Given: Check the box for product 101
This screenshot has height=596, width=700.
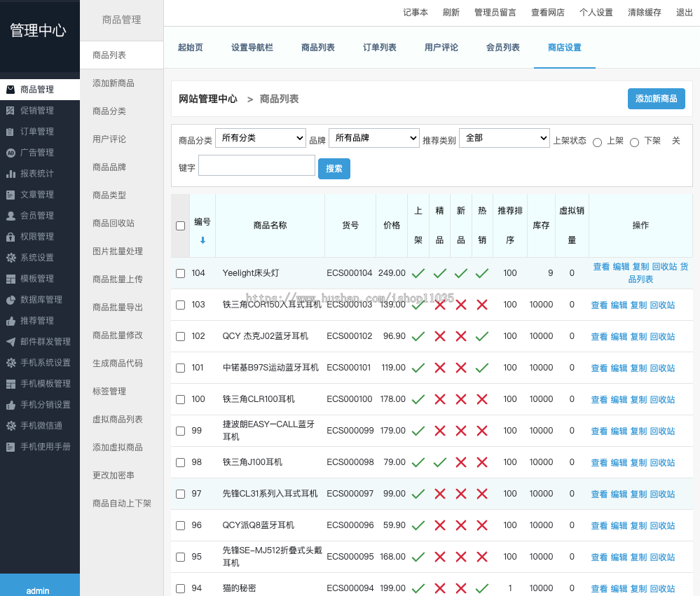Looking at the screenshot, I should click(x=180, y=368).
